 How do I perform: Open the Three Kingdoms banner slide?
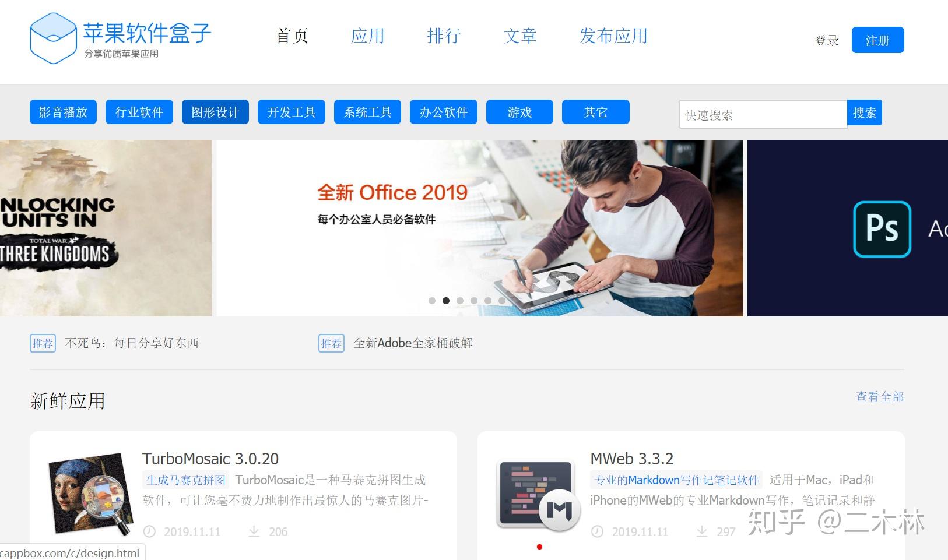(x=106, y=228)
